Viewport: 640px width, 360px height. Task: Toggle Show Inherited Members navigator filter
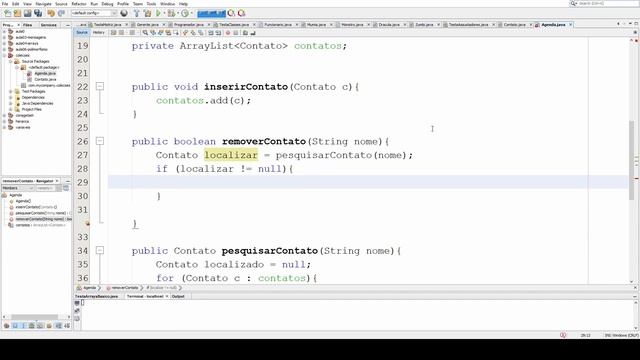(x=7, y=326)
